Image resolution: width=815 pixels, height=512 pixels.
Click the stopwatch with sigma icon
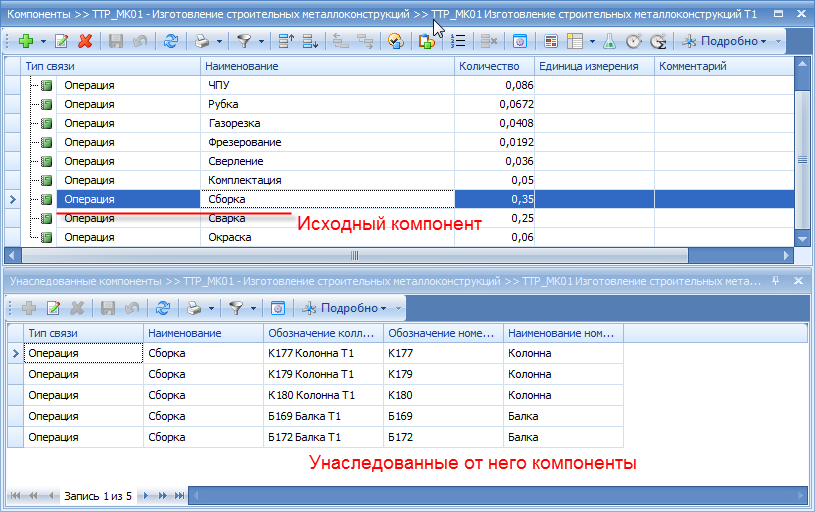tap(658, 41)
